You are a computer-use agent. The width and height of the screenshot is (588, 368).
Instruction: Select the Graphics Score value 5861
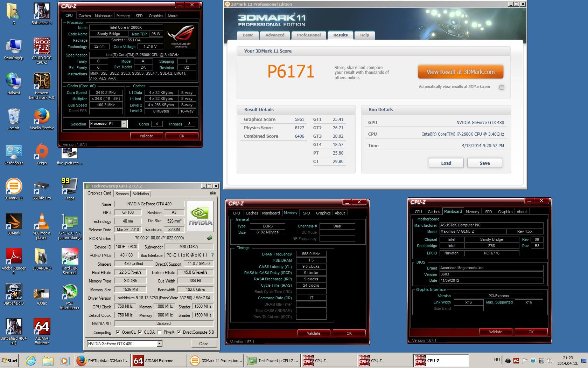[x=299, y=120]
